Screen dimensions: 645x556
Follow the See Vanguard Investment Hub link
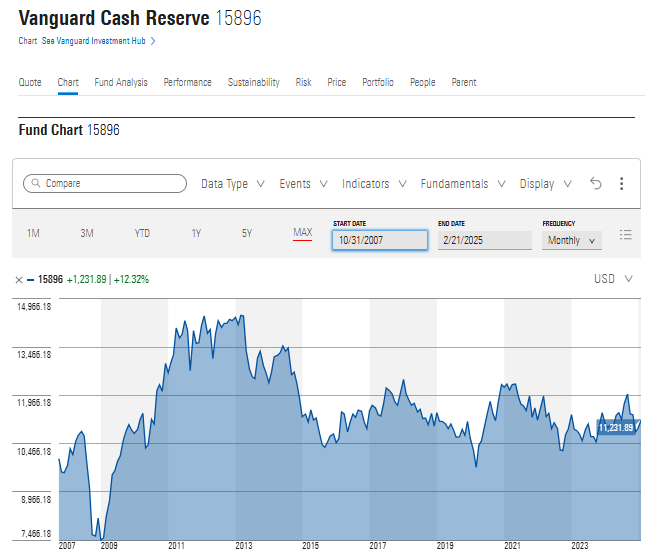(x=94, y=41)
